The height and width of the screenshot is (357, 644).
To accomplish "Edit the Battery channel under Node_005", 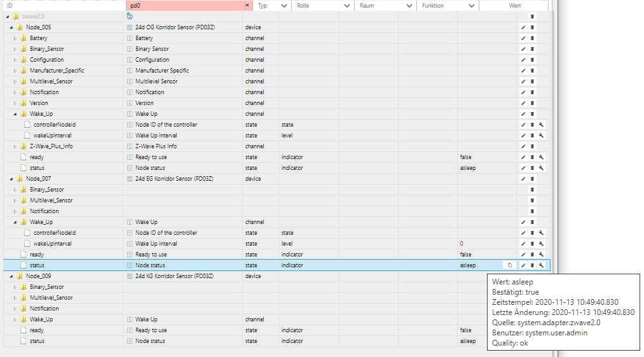I will 523,38.
